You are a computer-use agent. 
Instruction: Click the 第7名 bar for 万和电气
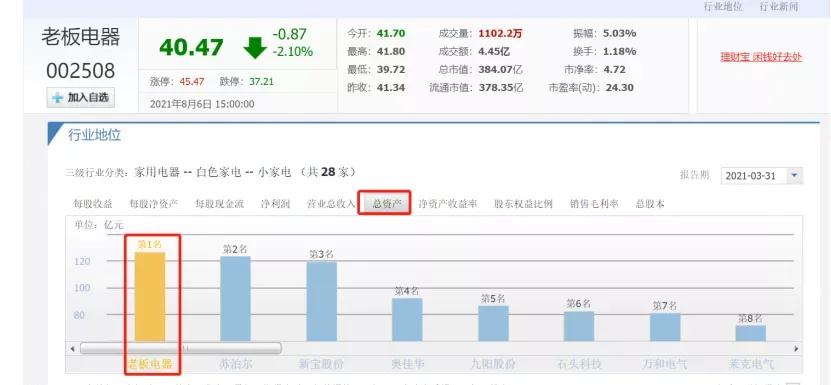click(x=665, y=327)
